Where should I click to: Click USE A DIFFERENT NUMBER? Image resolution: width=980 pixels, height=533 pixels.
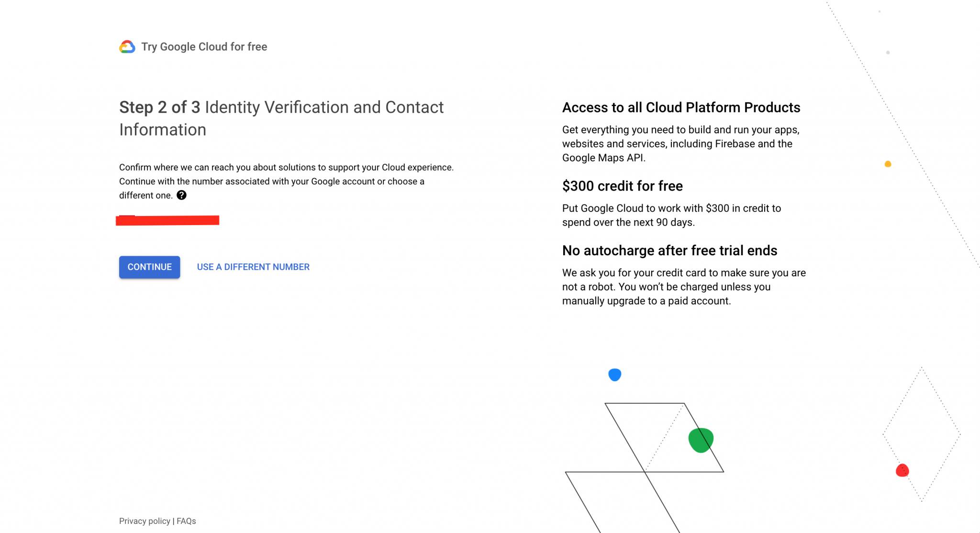(x=253, y=267)
